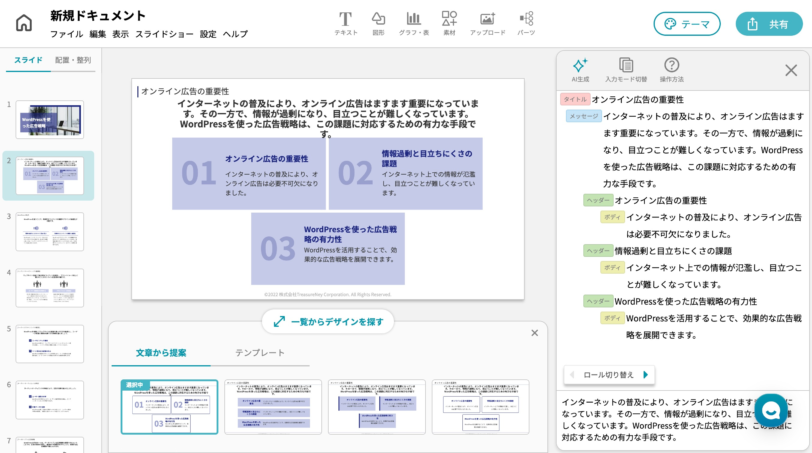Select slide 1 thumbnail

click(50, 120)
